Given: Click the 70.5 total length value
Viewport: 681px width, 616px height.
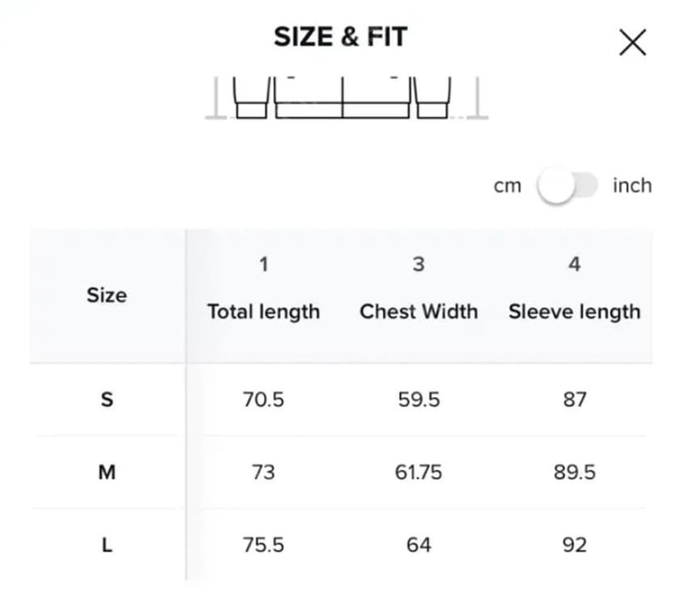Looking at the screenshot, I should click(x=263, y=400).
